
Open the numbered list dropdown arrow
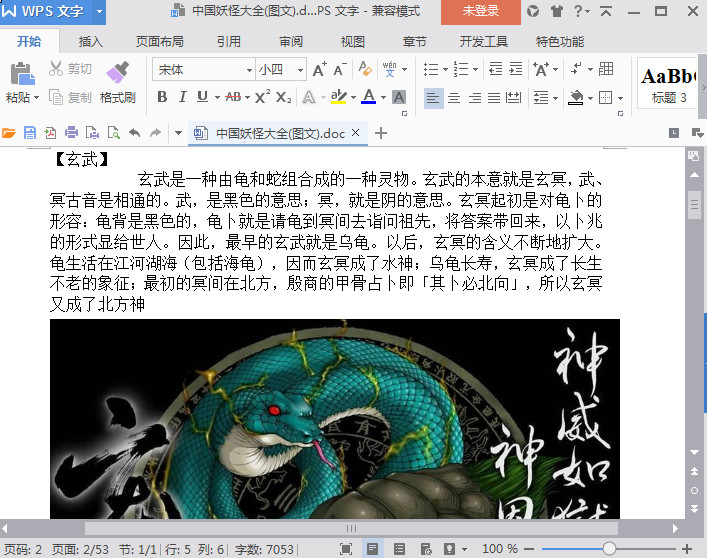click(475, 69)
